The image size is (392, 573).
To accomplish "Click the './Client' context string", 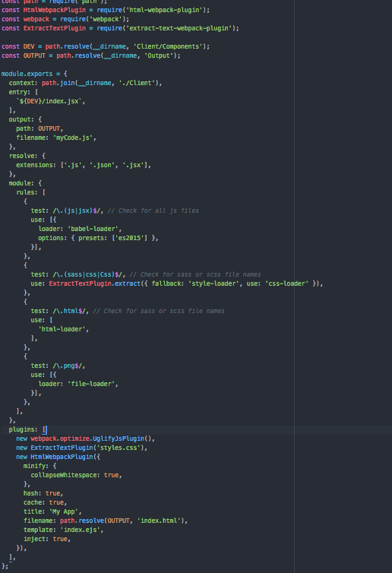I will [137, 83].
